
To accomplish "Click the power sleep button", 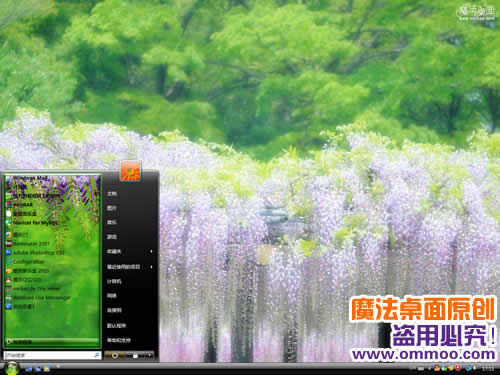I will [x=115, y=356].
